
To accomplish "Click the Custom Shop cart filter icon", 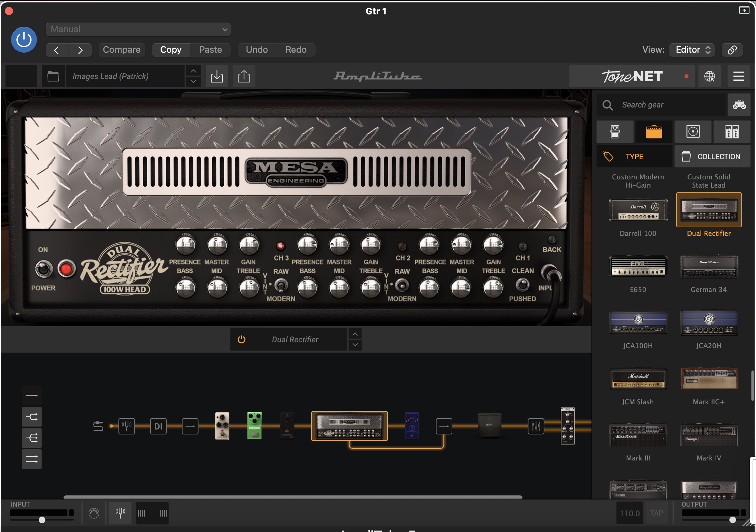I will point(739,105).
